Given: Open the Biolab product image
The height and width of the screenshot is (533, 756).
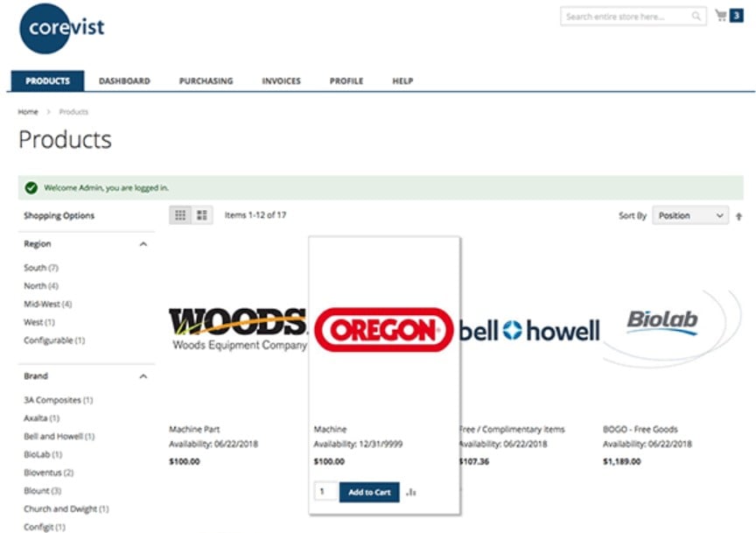Looking at the screenshot, I should (x=672, y=329).
